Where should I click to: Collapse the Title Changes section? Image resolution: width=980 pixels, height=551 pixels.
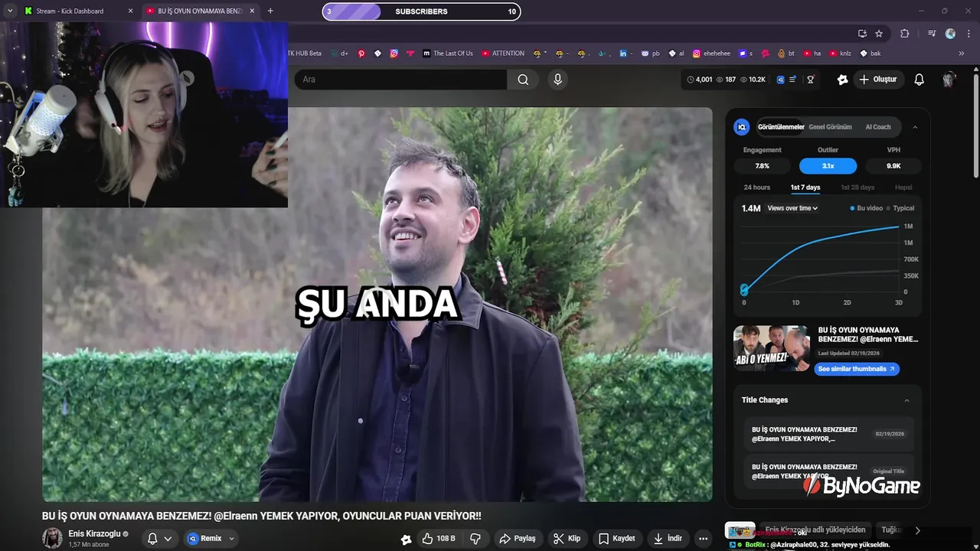[907, 400]
